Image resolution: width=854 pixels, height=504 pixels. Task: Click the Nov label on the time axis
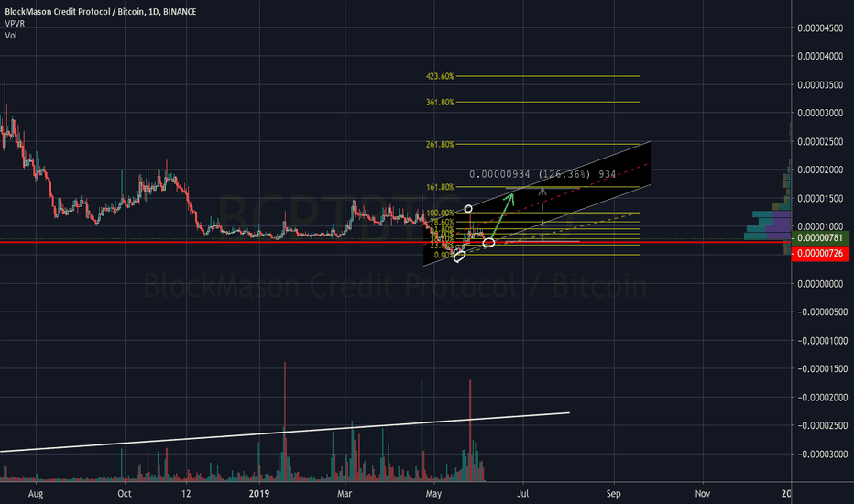pos(703,494)
